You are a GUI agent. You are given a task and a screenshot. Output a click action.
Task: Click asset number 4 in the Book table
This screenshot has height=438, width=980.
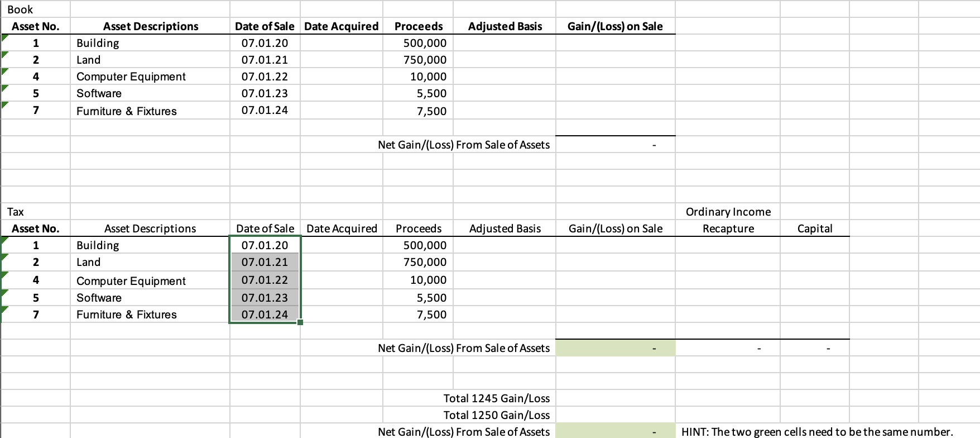(36, 77)
